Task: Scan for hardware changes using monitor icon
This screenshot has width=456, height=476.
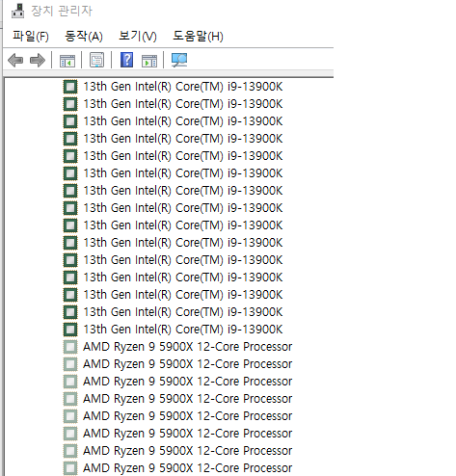Action: 179,60
